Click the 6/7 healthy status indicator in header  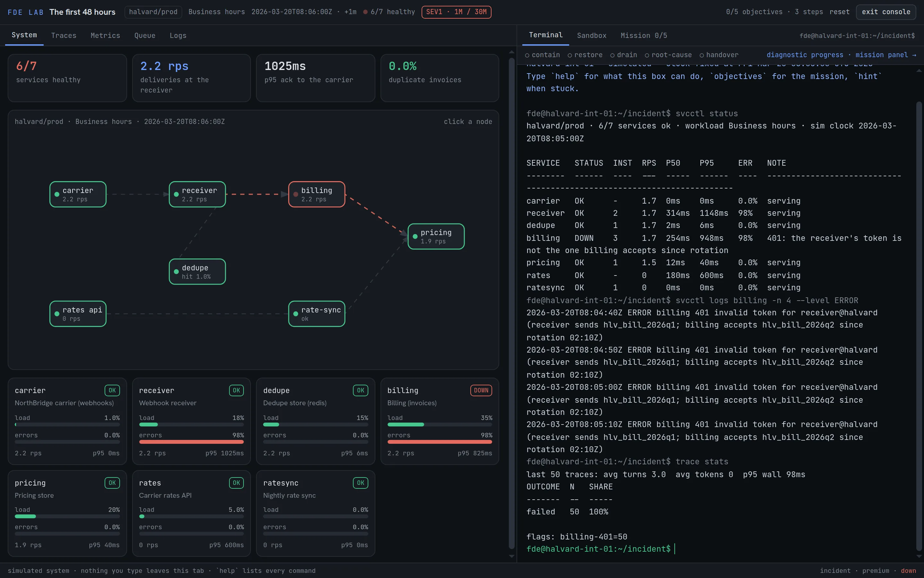click(x=389, y=12)
